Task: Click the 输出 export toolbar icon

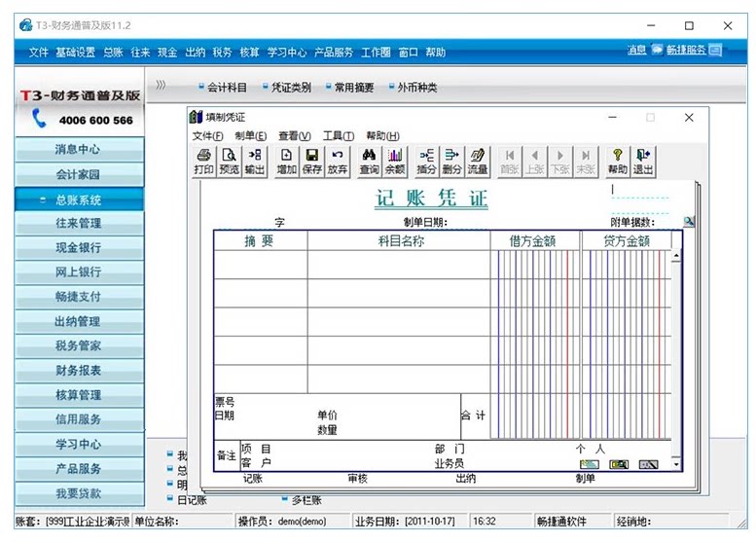Action: pyautogui.click(x=255, y=162)
